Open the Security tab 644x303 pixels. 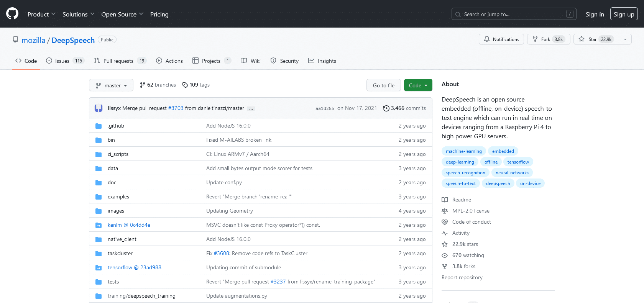(x=284, y=61)
